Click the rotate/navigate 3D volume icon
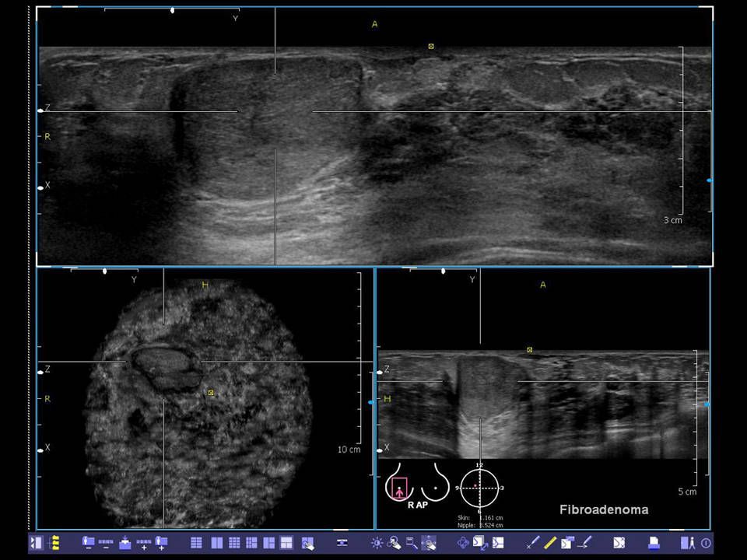Image resolution: width=747 pixels, height=560 pixels. tap(463, 542)
